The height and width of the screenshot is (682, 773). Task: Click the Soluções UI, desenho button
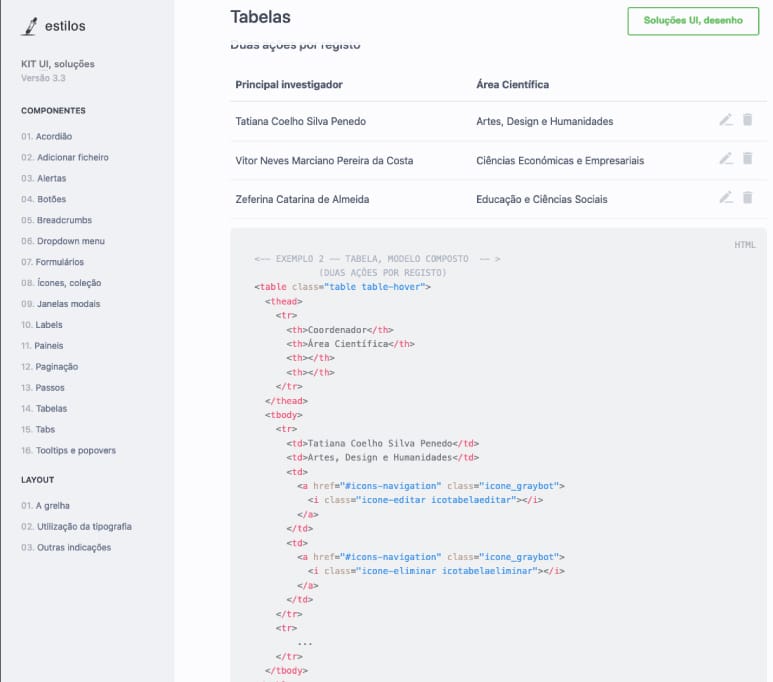pos(693,20)
